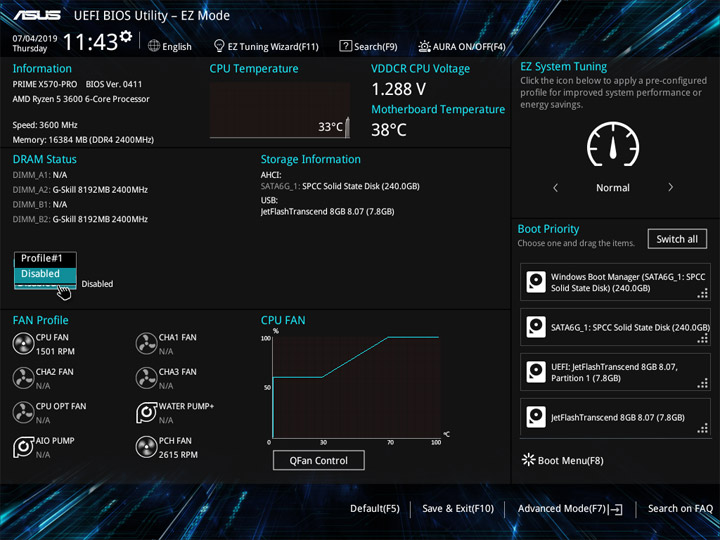This screenshot has width=720, height=540.
Task: Click JetFlashTranscend USB storage info entry
Action: point(327,212)
